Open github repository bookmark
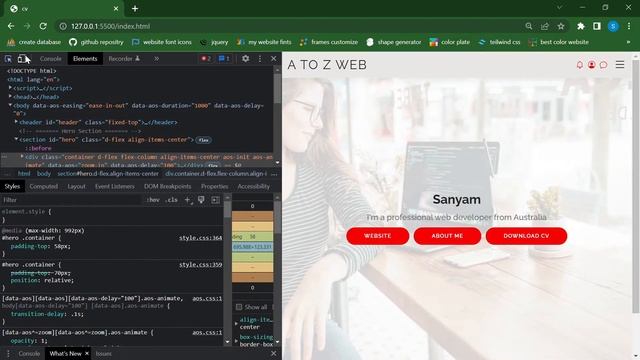 coord(96,42)
